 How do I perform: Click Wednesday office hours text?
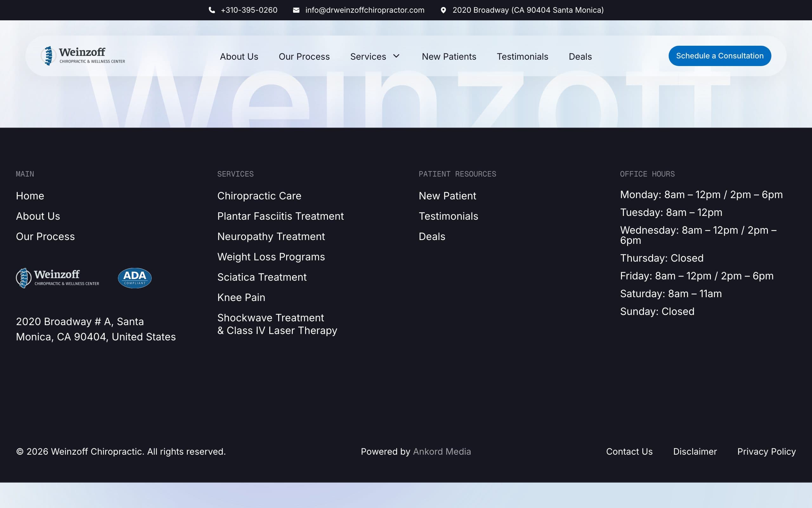[x=698, y=235]
